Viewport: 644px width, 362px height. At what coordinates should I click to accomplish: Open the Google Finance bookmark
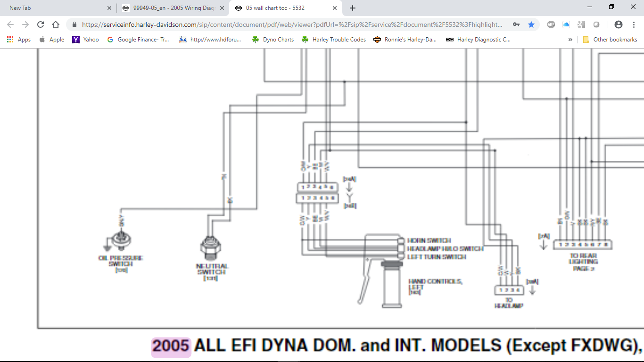click(x=138, y=40)
